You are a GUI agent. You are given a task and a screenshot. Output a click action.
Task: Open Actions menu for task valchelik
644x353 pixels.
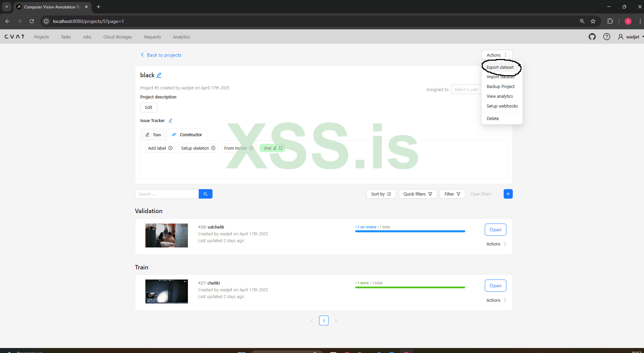point(496,244)
